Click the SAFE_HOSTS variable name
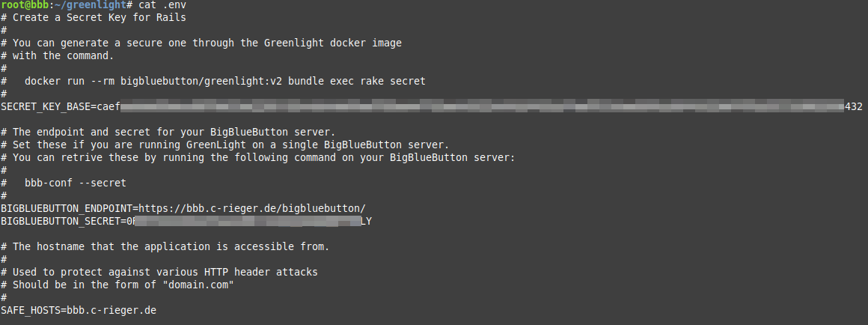 pyautogui.click(x=31, y=311)
